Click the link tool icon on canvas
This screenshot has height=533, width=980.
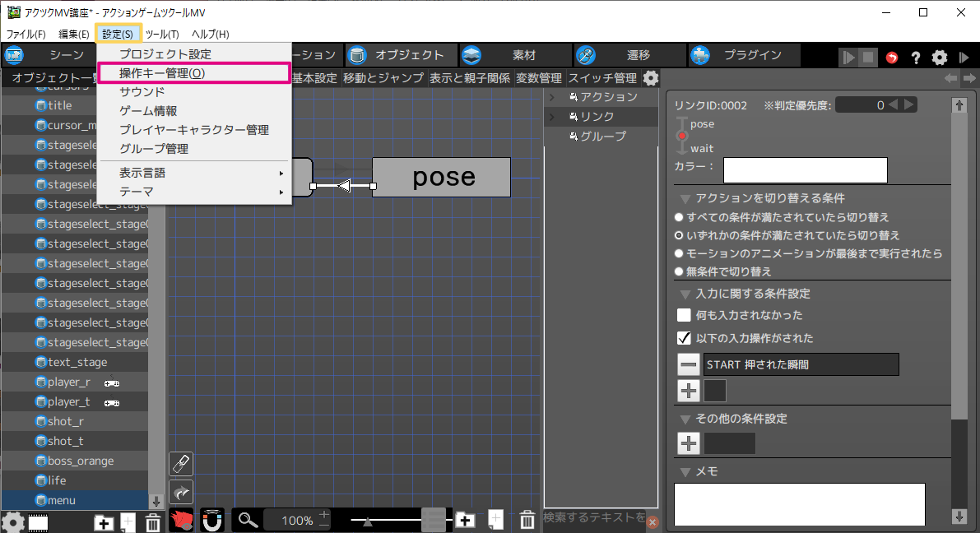(180, 464)
